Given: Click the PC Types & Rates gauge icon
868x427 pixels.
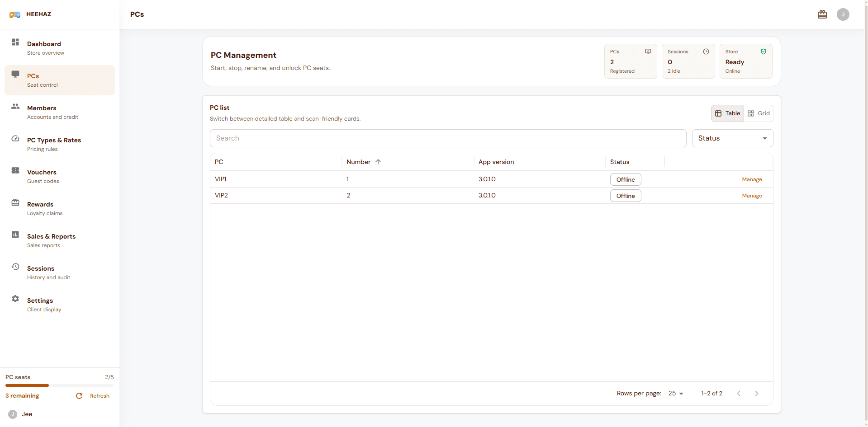Looking at the screenshot, I should click(x=15, y=138).
